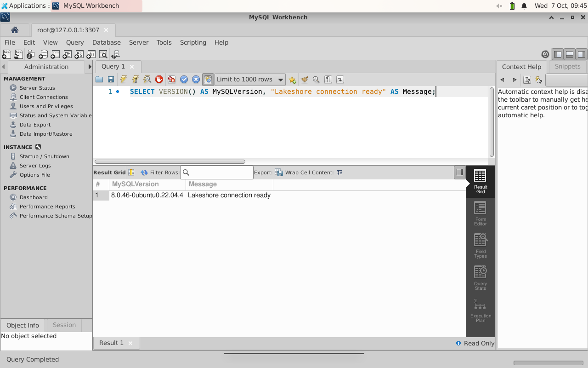Toggle the auto-commit mode button
The height and width of the screenshot is (368, 588).
tap(208, 80)
